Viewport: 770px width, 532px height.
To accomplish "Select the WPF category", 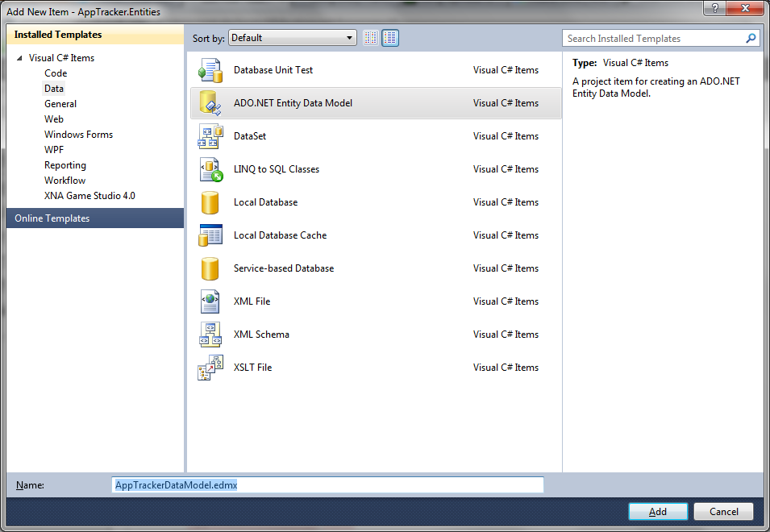I will tap(54, 150).
